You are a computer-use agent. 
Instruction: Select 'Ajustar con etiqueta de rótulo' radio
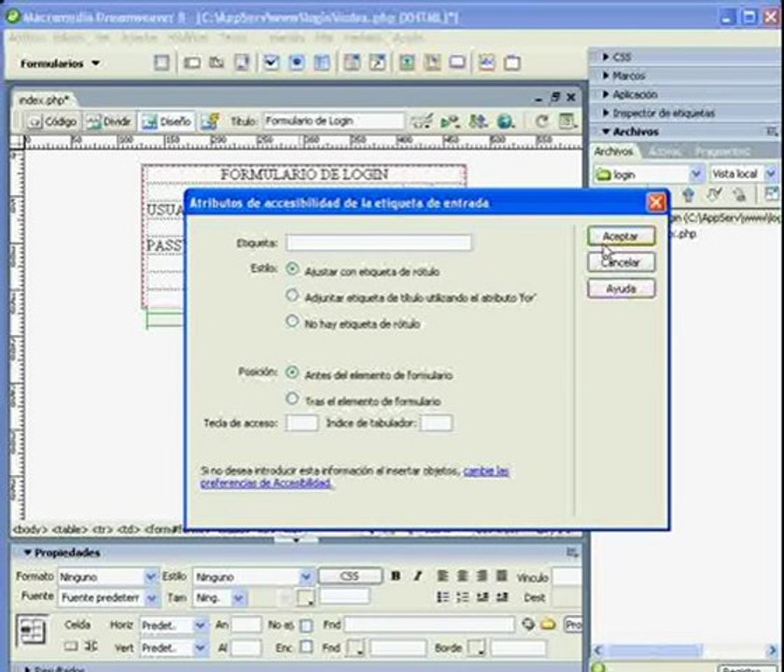tap(292, 269)
